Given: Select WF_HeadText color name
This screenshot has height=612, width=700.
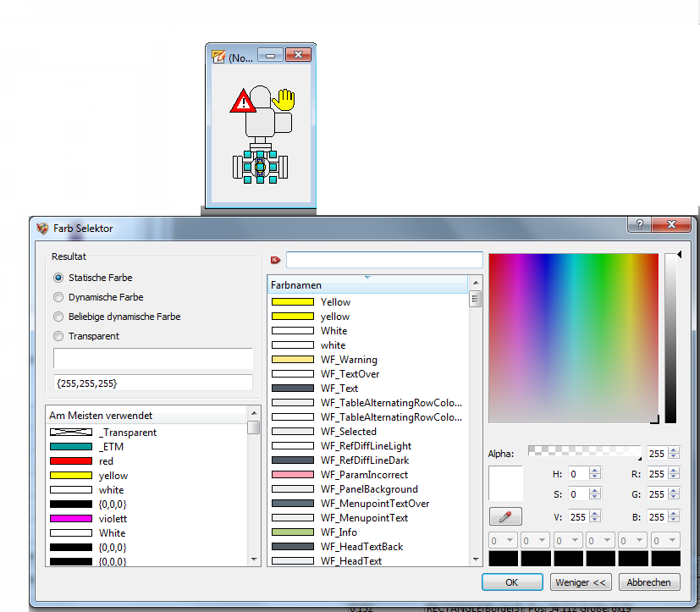Looking at the screenshot, I should (x=367, y=561).
